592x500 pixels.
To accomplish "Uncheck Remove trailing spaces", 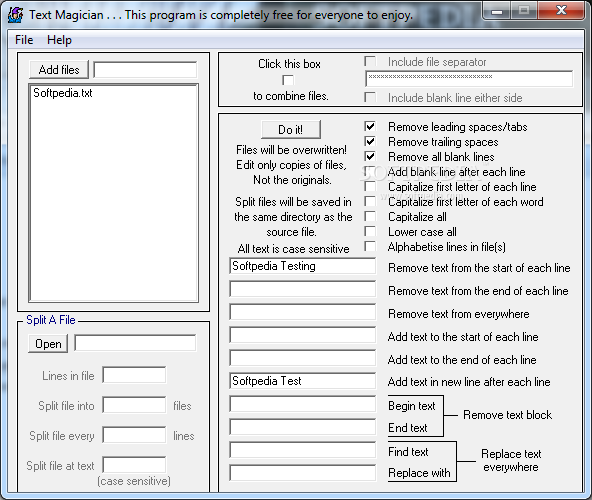I will pos(370,142).
